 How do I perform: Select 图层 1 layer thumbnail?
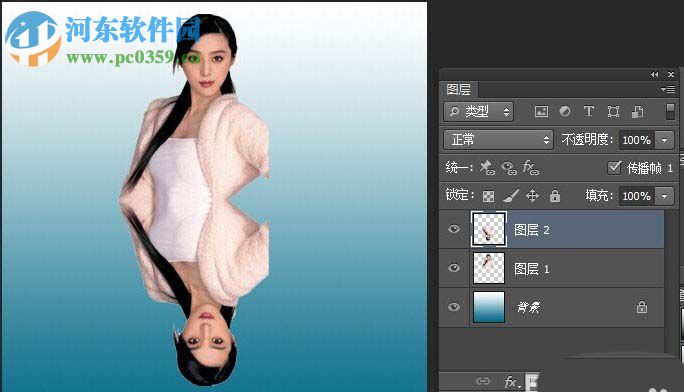point(489,268)
